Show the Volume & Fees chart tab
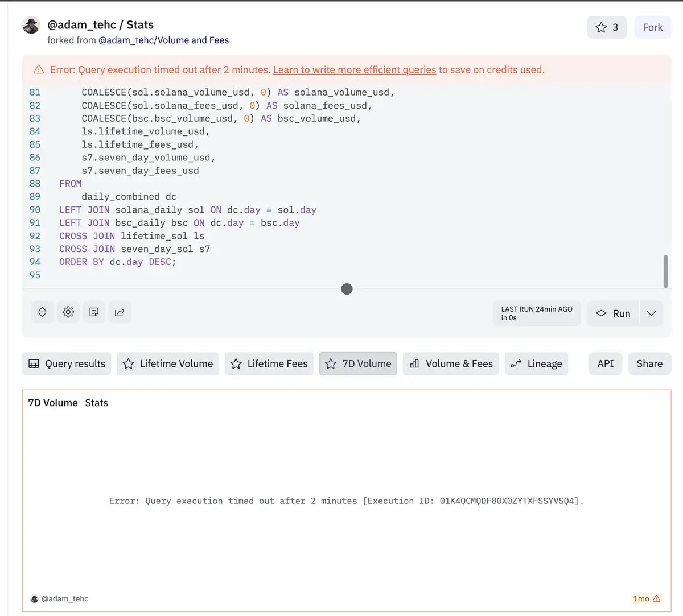Screen dimensions: 683x616 (451, 364)
